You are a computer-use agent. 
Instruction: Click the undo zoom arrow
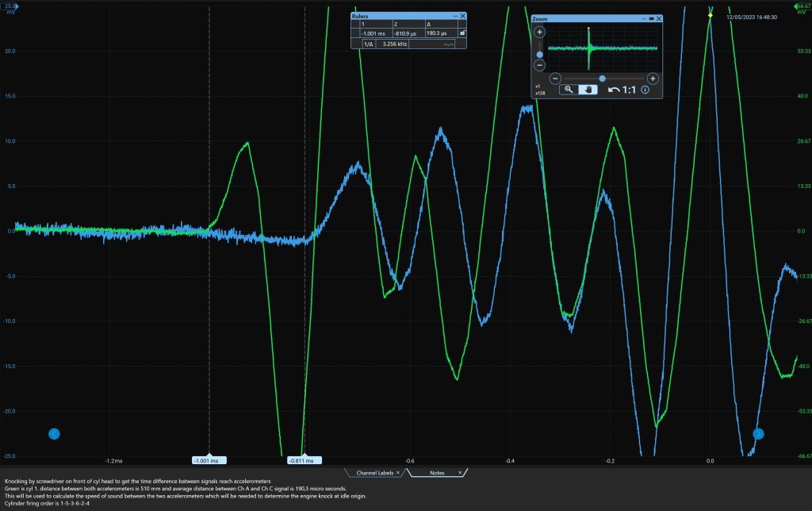[x=614, y=90]
